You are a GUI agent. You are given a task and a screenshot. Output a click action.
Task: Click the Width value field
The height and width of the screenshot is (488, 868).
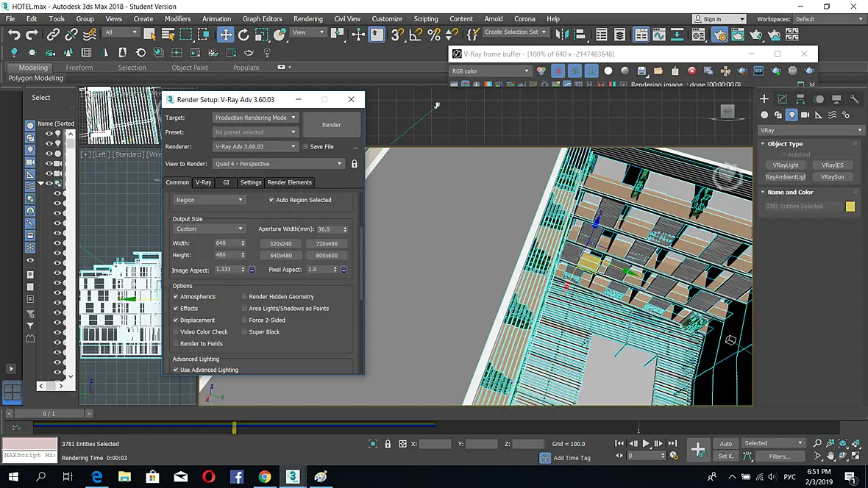pos(227,243)
